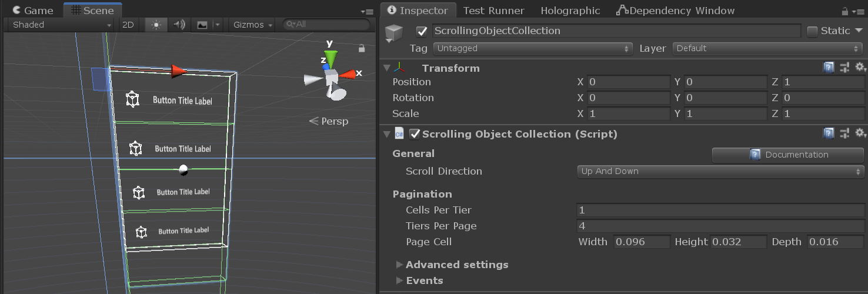This screenshot has height=294, width=868.
Task: Open the scene effects dropdown arrow
Action: [217, 25]
